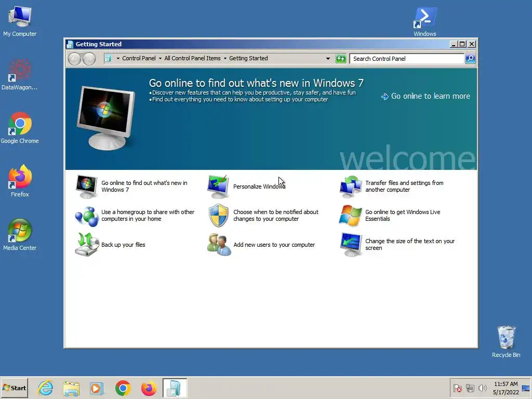This screenshot has width=532, height=399.
Task: Click the Action Center flag tray icon
Action: (457, 388)
